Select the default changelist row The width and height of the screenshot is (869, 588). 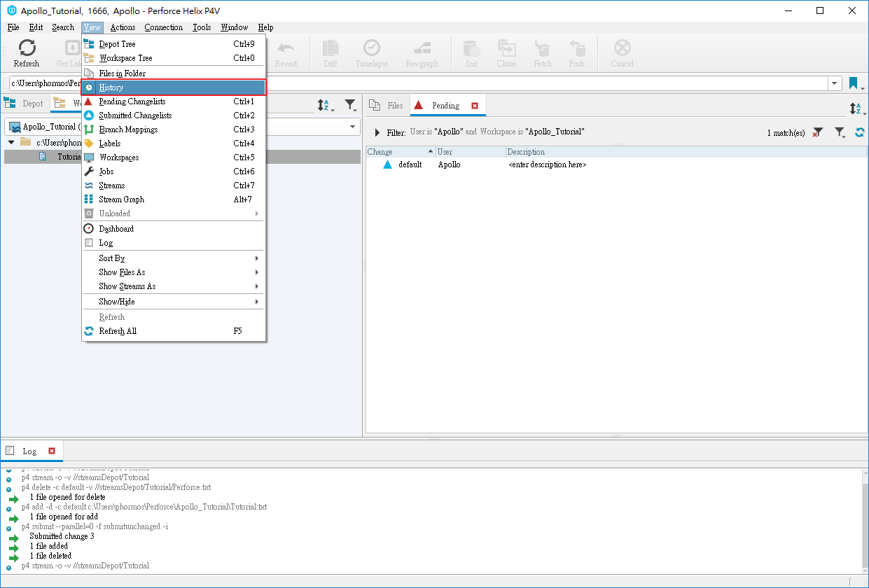(616, 164)
